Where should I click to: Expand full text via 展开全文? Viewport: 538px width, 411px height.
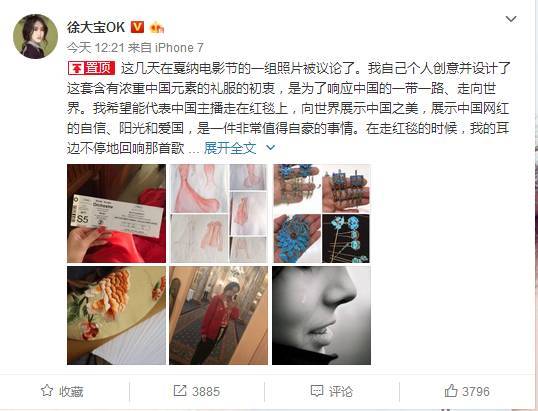tap(230, 148)
